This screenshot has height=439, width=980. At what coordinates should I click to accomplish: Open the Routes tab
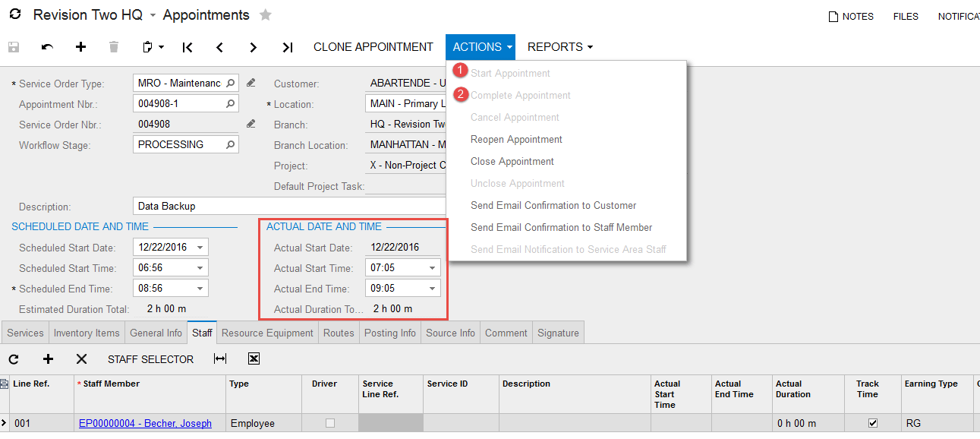[x=339, y=333]
